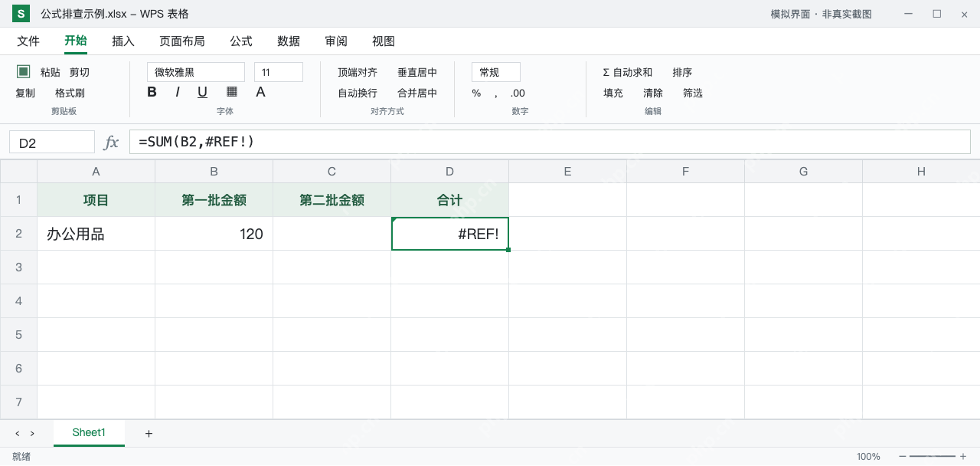Switch to the 开始 tab
The height and width of the screenshot is (466, 980).
coord(76,41)
